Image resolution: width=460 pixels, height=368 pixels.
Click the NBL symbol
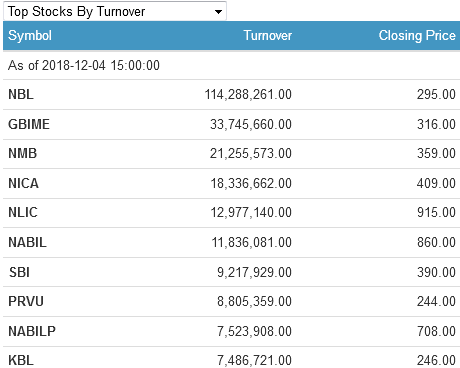pos(21,94)
